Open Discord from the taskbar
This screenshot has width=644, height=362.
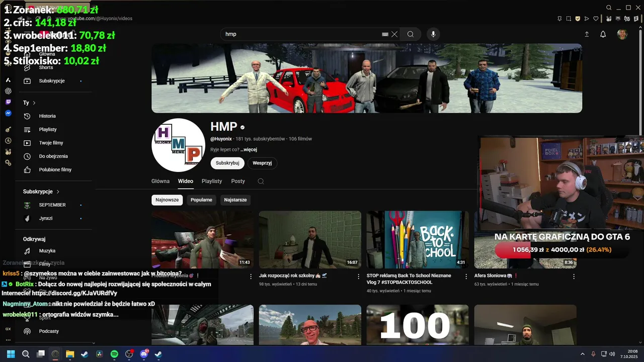tap(144, 354)
